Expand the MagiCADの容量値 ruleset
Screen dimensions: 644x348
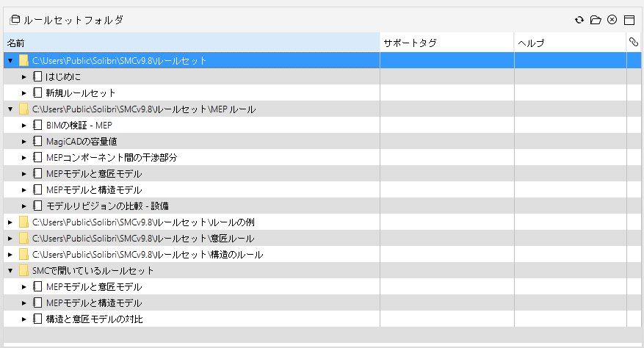[x=23, y=142]
